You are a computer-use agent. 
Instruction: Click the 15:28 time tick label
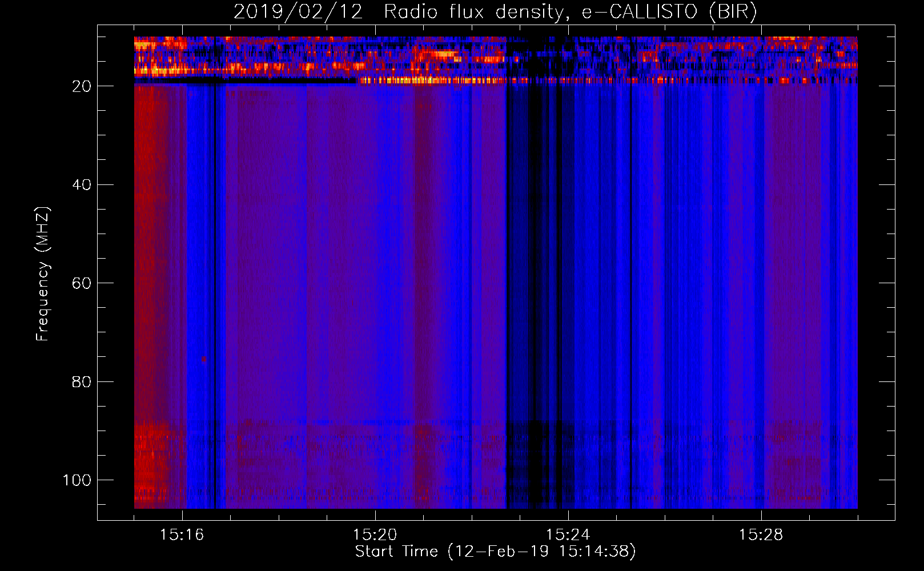761,535
